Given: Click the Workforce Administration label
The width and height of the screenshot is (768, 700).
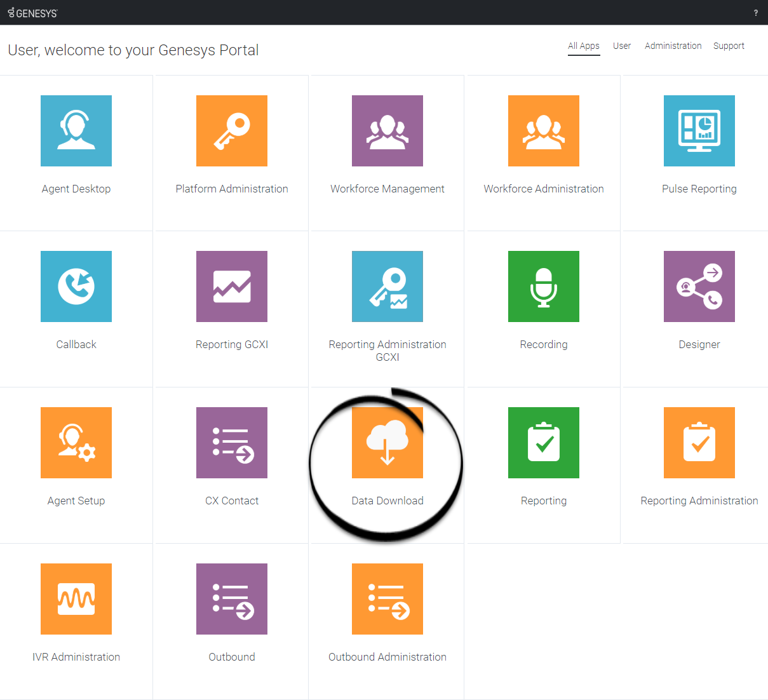Looking at the screenshot, I should (544, 189).
